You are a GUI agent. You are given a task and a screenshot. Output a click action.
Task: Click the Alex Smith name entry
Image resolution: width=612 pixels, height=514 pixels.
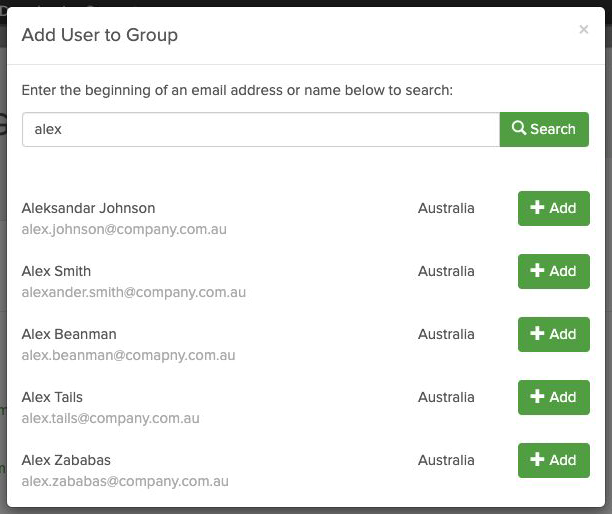[56, 271]
